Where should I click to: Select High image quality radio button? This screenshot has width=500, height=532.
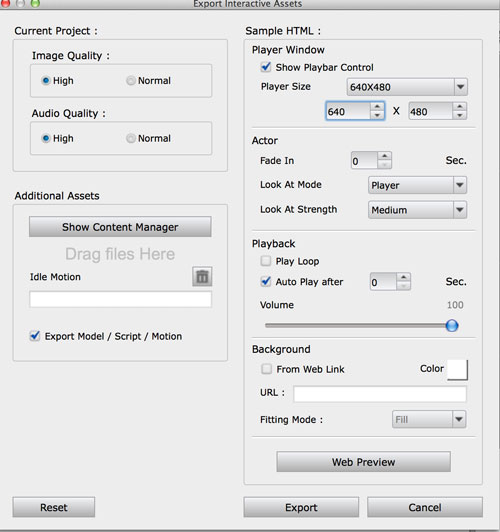46,81
